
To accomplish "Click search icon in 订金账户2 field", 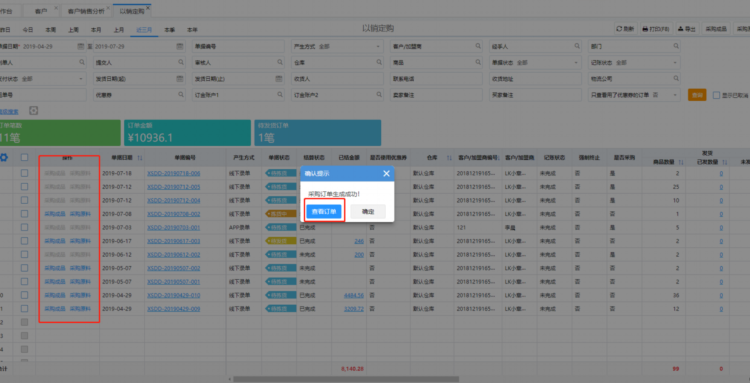I will (x=379, y=95).
